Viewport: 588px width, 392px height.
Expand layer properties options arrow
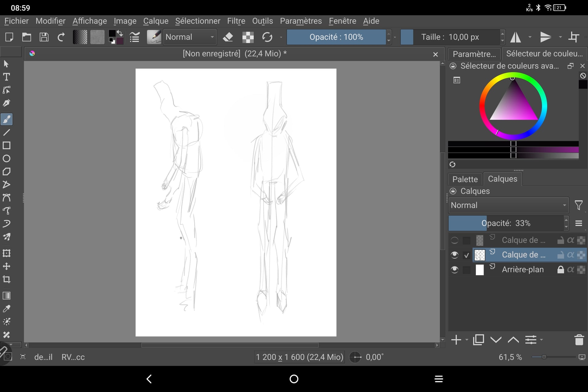click(541, 340)
